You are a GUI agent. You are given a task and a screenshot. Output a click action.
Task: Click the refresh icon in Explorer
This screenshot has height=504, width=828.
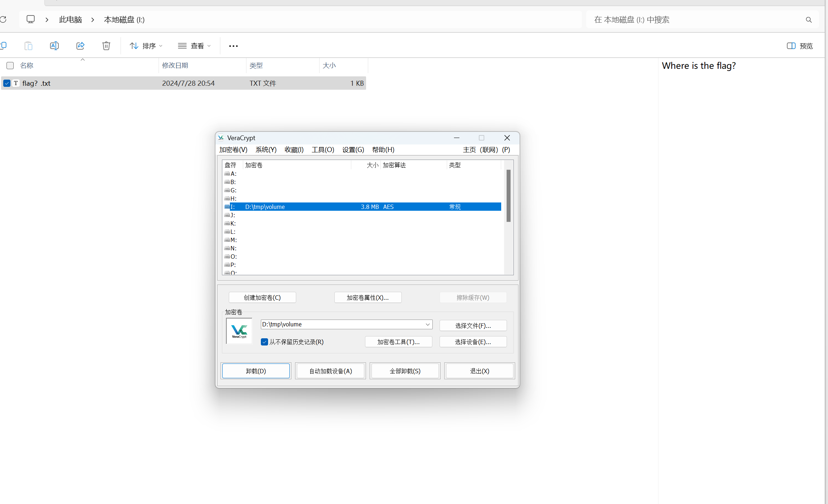pos(3,19)
